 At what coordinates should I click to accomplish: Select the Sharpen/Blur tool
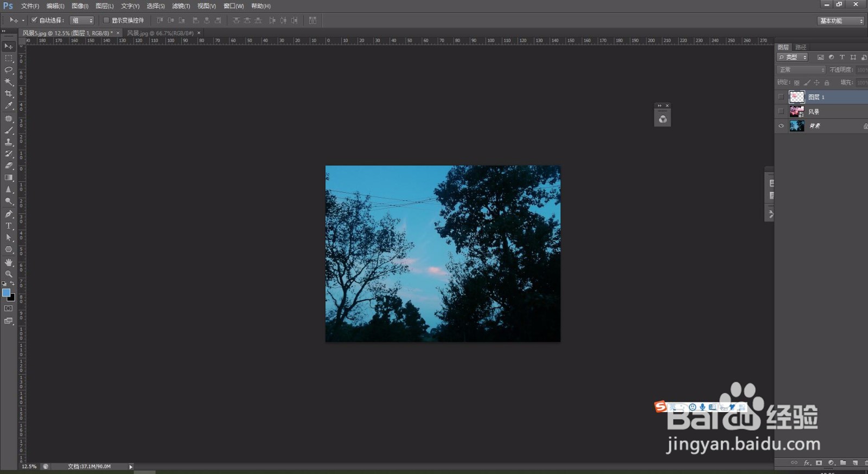point(8,189)
